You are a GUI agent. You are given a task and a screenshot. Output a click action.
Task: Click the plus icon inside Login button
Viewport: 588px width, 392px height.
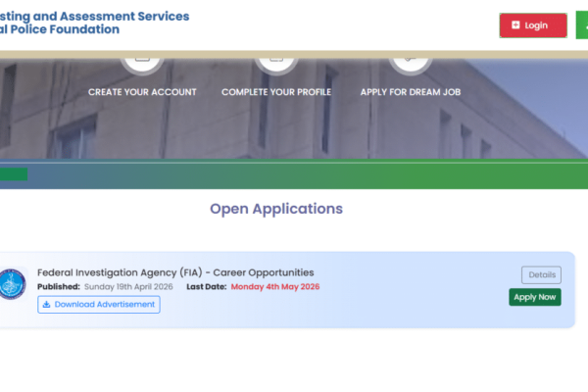[515, 24]
